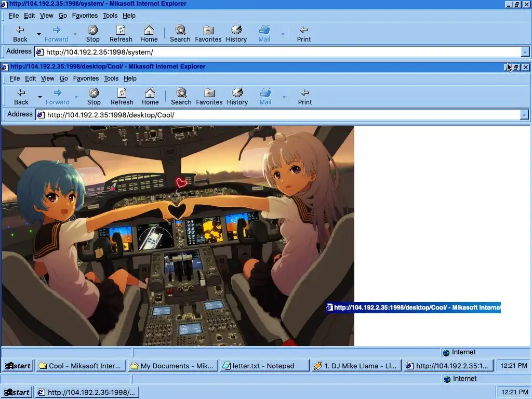Select inner taskbar item with the page icon

[x=448, y=366]
